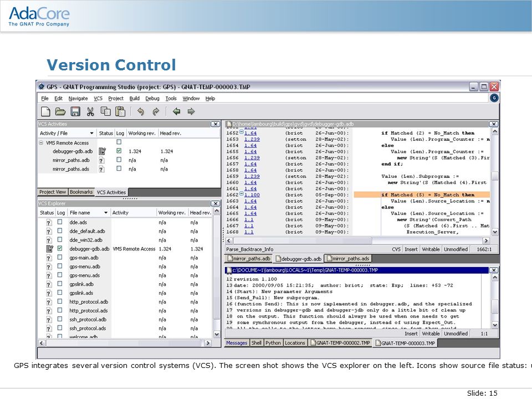
Task: Click status icon of debugger-gdb.adb in VCS Explorer
Action: pyautogui.click(x=49, y=249)
